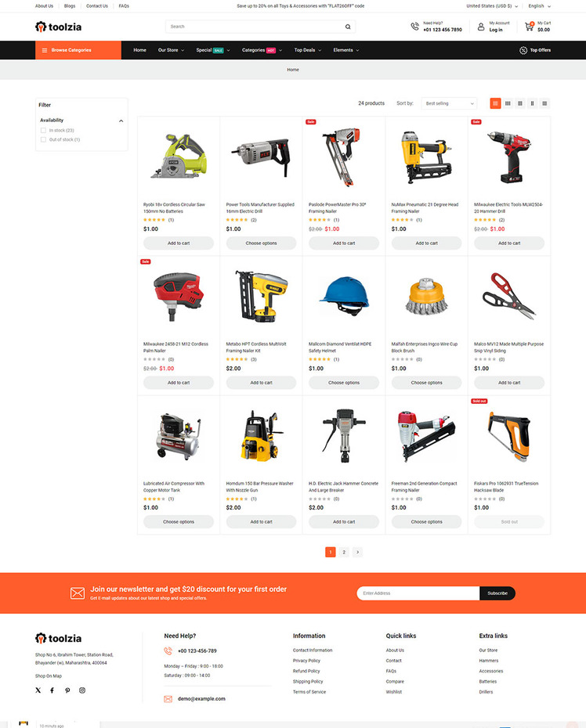Open Hammers footer extra link
This screenshot has width=586, height=728.
pyautogui.click(x=488, y=661)
